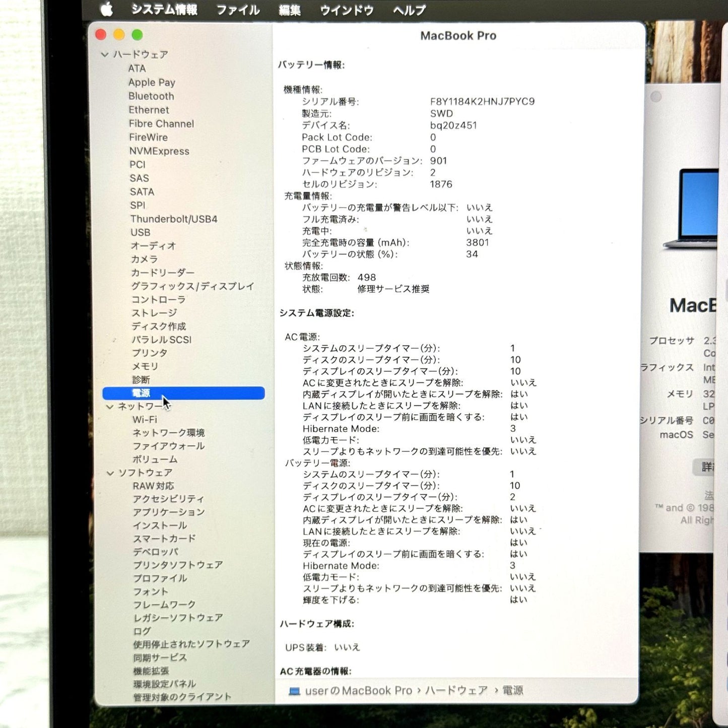The image size is (728, 728).
Task: Click the MacBook image in About window
Action: pos(691,209)
